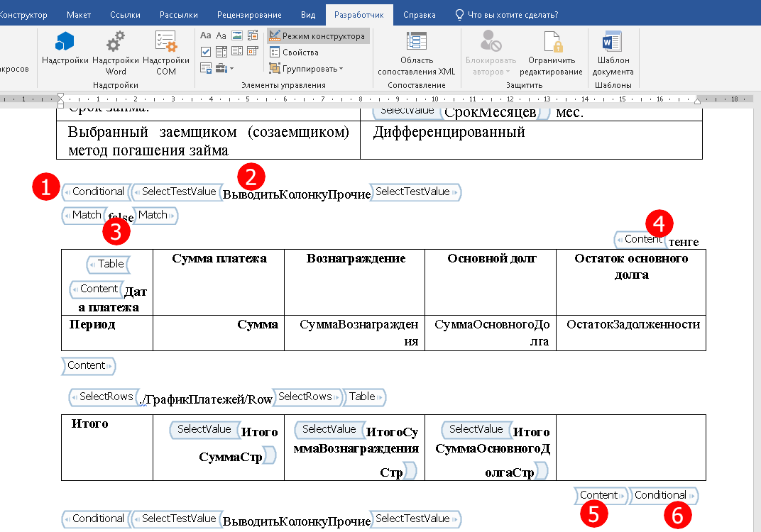Select the Match closing tag after false
This screenshot has width=761, height=532.
[155, 215]
